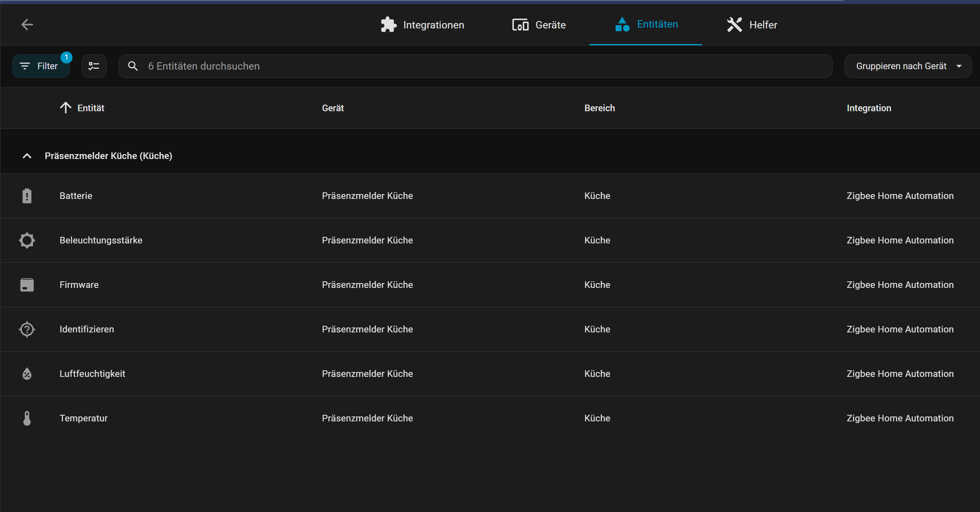The image size is (980, 512).
Task: Click the search magnifier icon
Action: (x=133, y=66)
